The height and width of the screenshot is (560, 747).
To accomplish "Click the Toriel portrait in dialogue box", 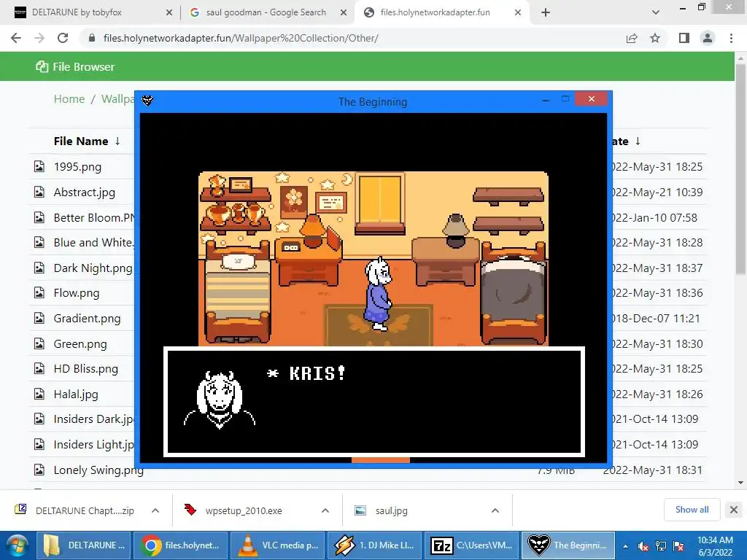I will [220, 400].
